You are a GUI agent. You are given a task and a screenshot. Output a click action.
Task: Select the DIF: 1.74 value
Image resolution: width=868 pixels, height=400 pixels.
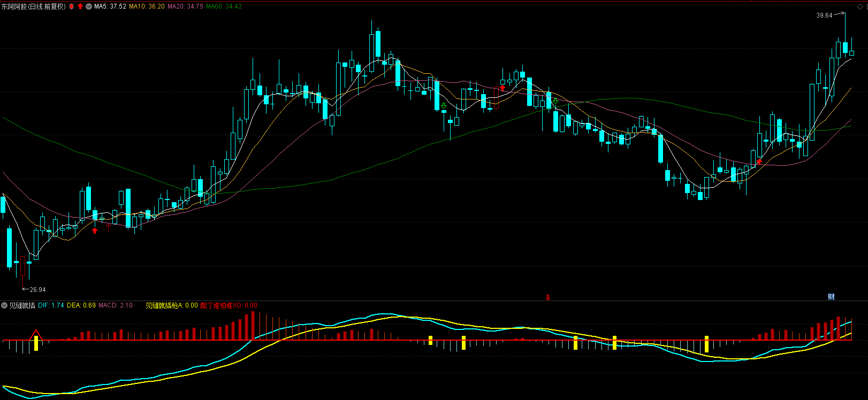coord(51,305)
